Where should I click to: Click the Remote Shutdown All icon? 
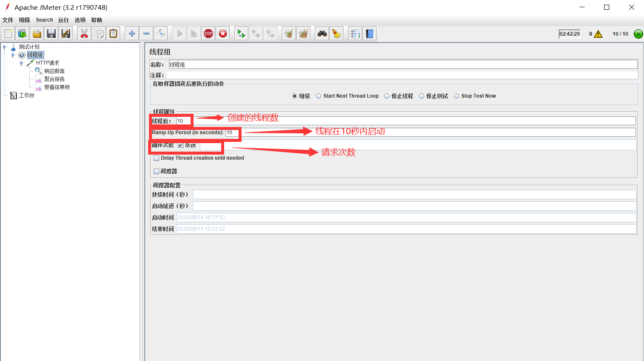coord(270,34)
